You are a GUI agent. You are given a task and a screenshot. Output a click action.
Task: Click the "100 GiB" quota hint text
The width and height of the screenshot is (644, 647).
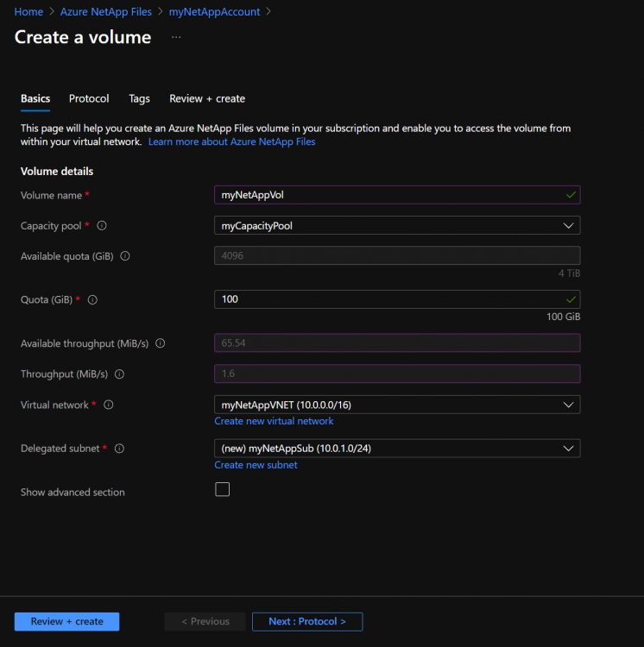click(x=563, y=317)
